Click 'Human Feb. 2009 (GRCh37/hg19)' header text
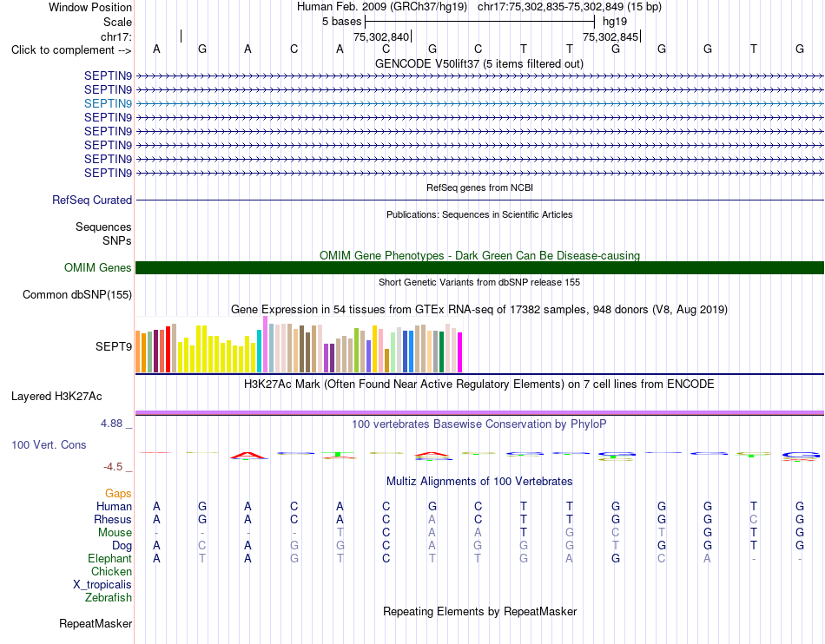 pyautogui.click(x=382, y=7)
